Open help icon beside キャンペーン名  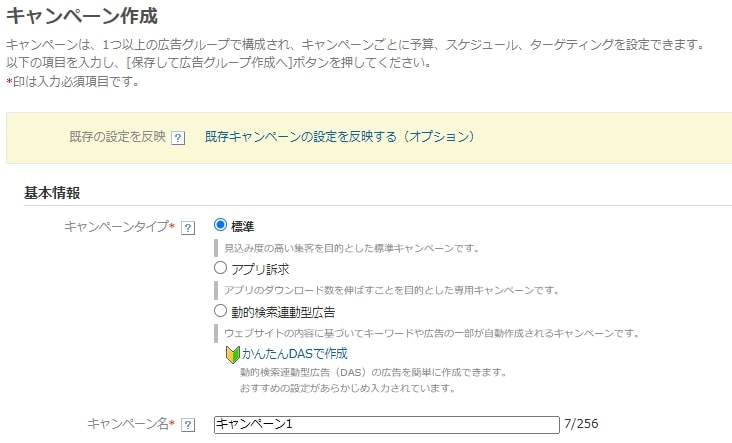(188, 425)
